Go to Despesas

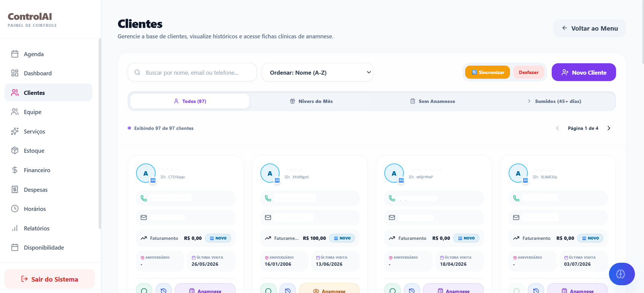click(x=48, y=189)
